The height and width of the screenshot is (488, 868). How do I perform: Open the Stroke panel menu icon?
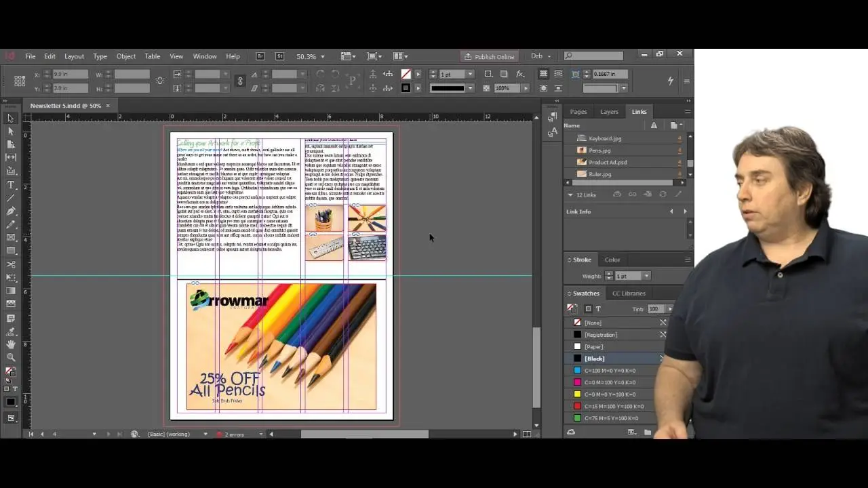click(x=687, y=260)
